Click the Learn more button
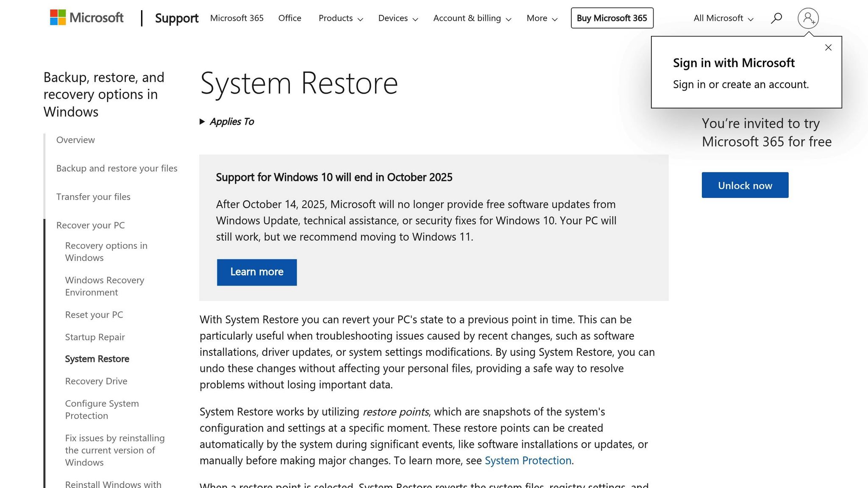This screenshot has height=488, width=868. (x=257, y=272)
